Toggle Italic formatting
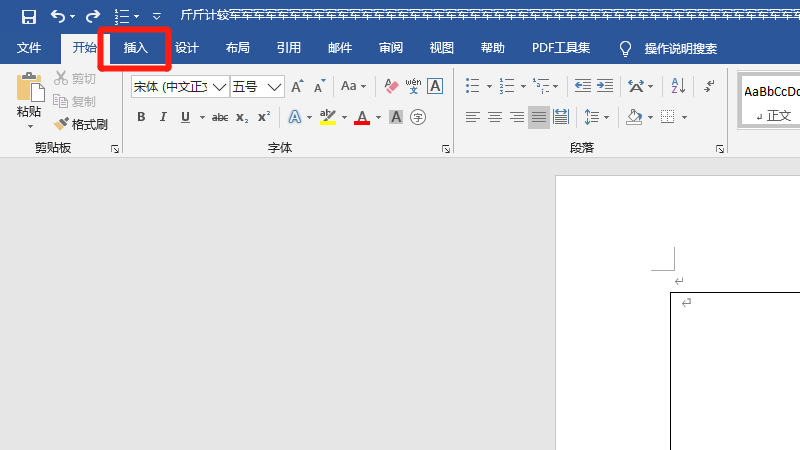This screenshot has height=450, width=800. tap(163, 117)
